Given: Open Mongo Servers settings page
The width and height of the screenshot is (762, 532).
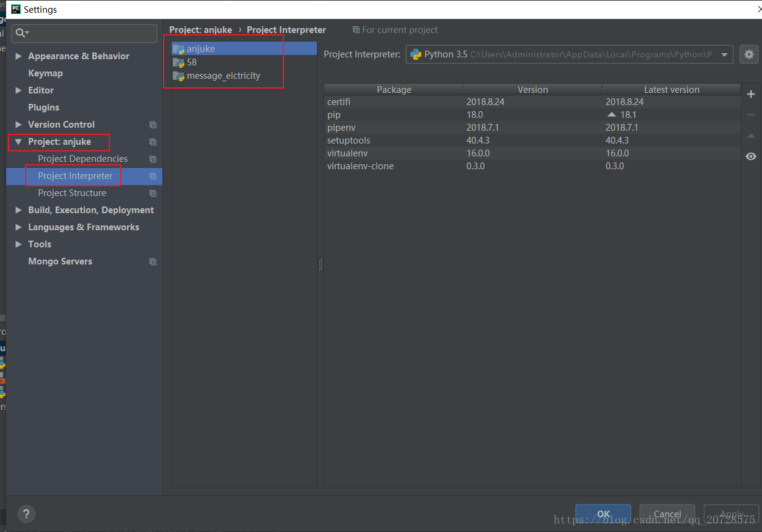Looking at the screenshot, I should tap(60, 261).
